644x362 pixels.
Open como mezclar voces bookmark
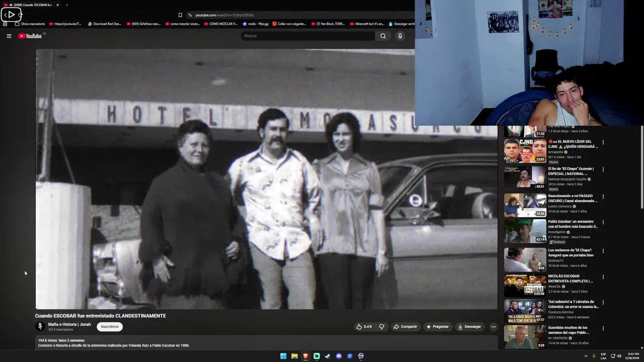[x=182, y=24]
